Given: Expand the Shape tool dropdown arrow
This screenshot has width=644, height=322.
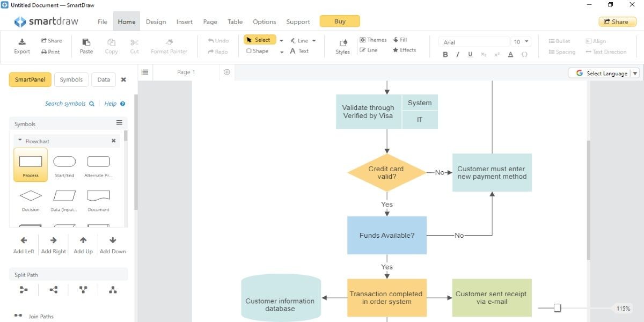Looking at the screenshot, I should (281, 52).
